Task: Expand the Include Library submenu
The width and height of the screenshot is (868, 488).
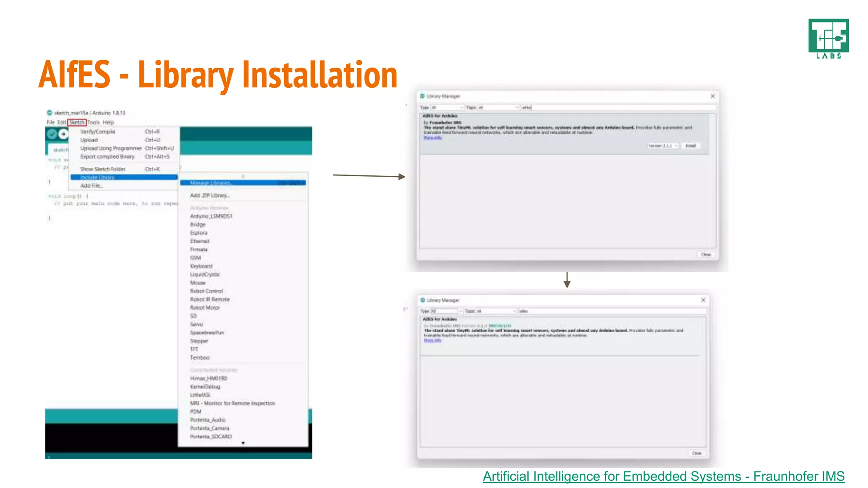Action: coord(124,177)
